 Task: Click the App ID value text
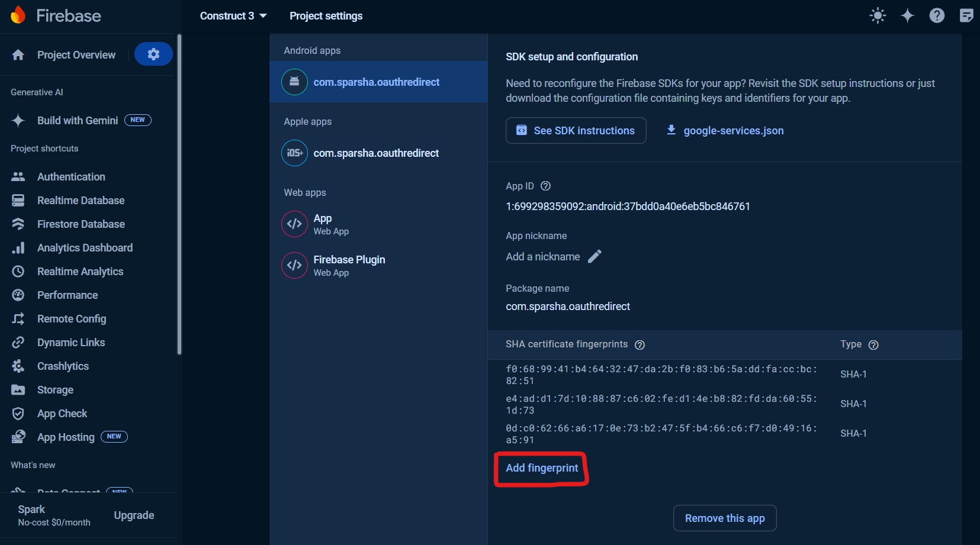628,207
